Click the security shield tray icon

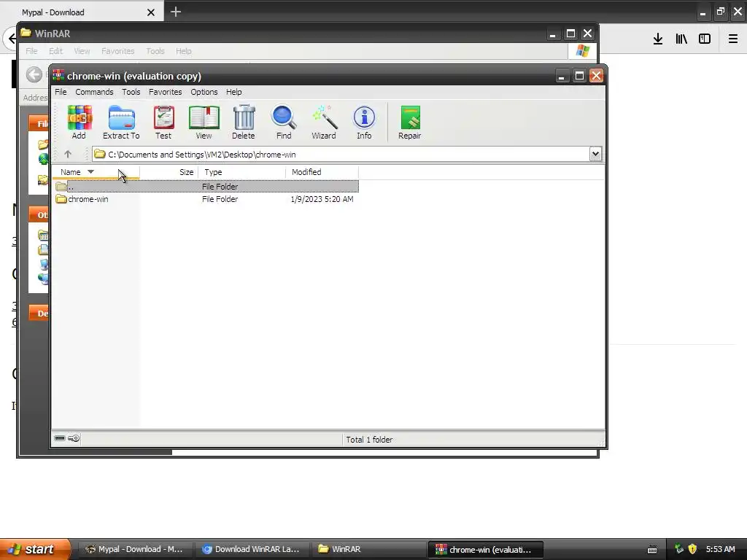tap(693, 549)
